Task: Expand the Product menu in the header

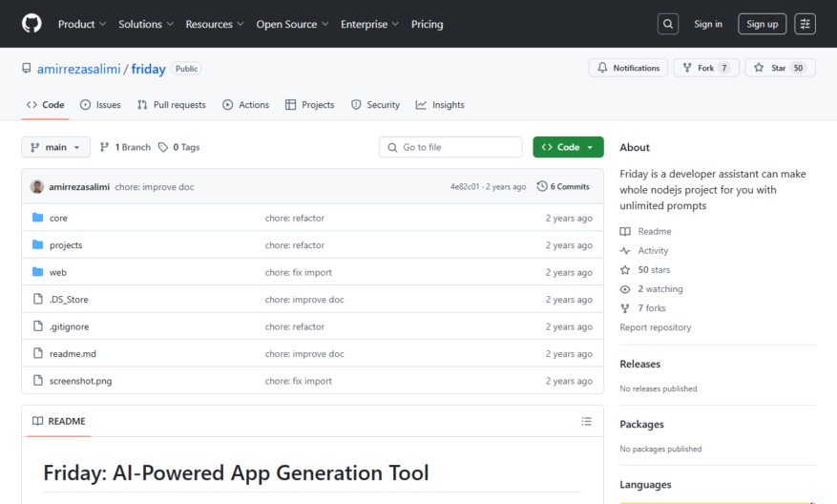Action: tap(82, 24)
